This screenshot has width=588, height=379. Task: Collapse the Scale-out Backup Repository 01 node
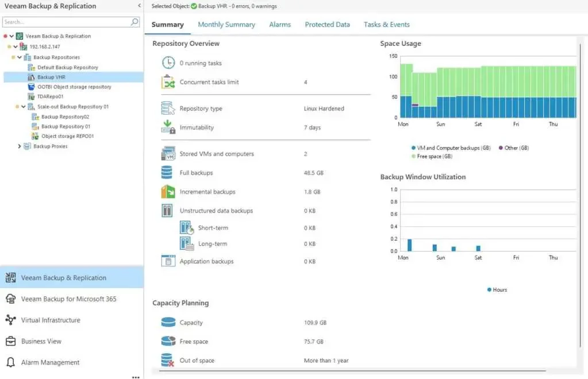pyautogui.click(x=23, y=107)
